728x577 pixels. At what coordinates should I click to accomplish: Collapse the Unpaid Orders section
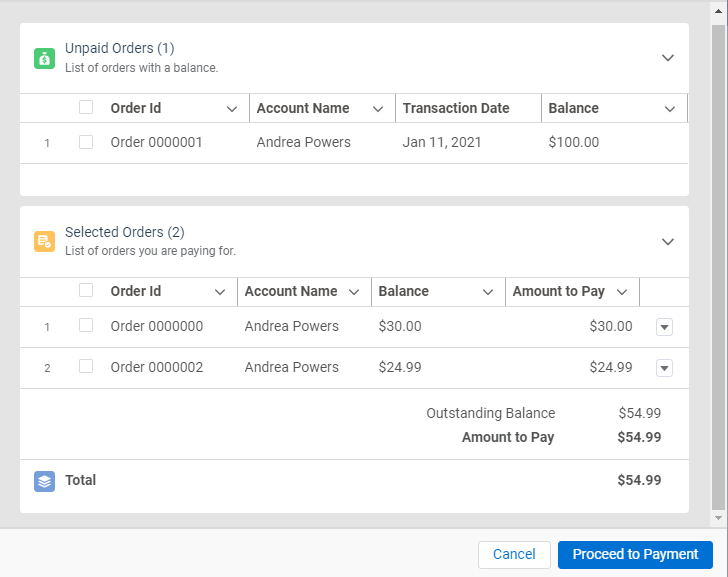click(668, 58)
